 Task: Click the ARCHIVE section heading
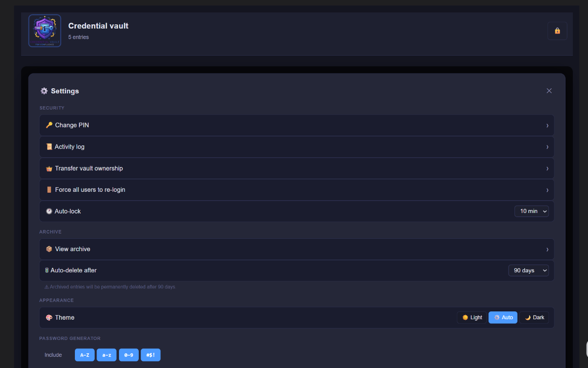(51, 232)
